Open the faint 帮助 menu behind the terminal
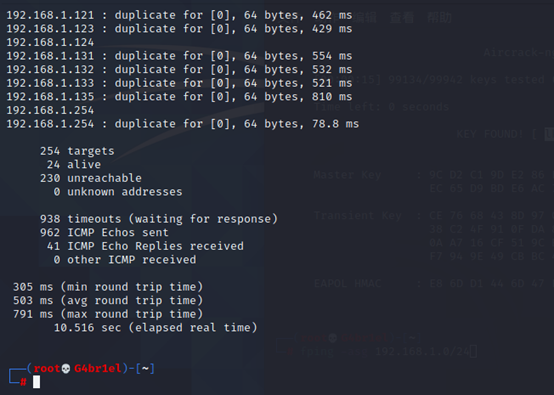This screenshot has height=395, width=554. tap(439, 17)
